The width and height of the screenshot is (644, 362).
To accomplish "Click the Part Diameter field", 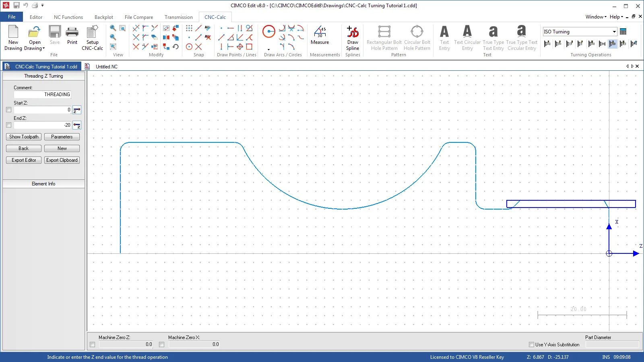I will tap(612, 344).
